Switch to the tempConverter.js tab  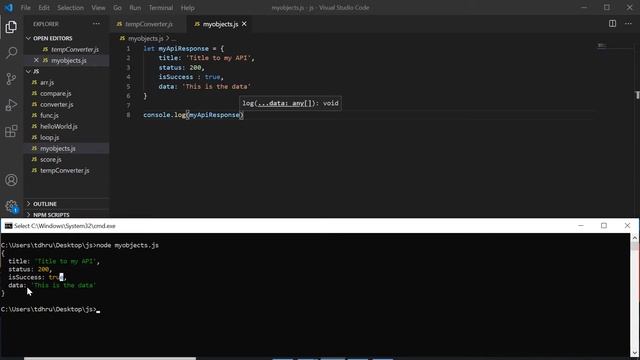pyautogui.click(x=148, y=24)
